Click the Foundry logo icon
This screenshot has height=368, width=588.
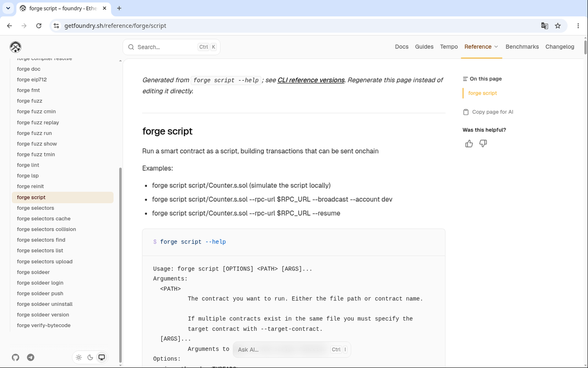point(16,47)
